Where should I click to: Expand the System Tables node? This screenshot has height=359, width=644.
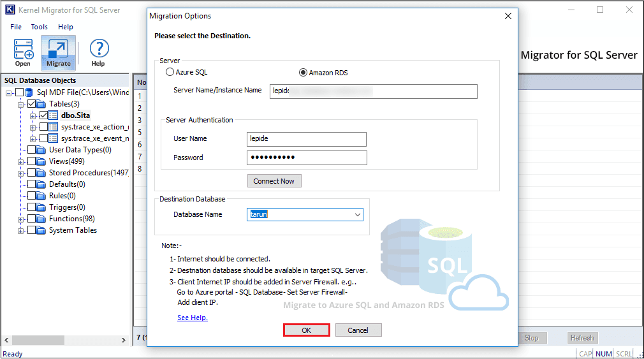[x=20, y=231]
